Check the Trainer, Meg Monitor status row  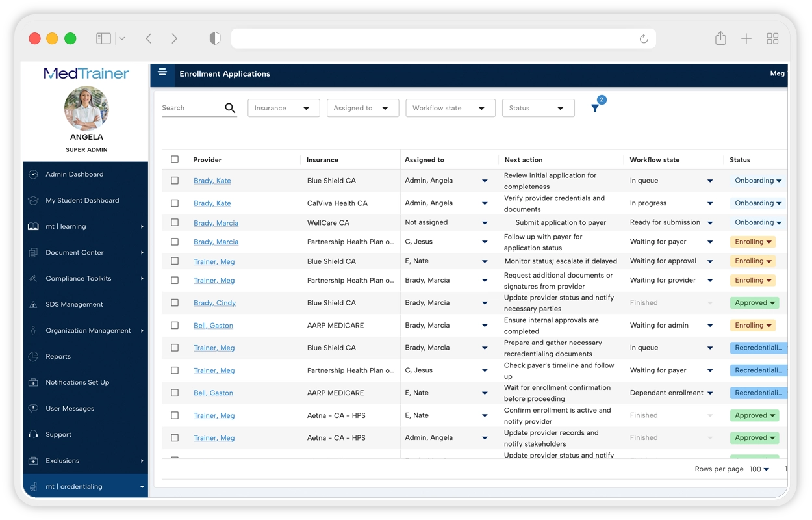click(x=175, y=261)
